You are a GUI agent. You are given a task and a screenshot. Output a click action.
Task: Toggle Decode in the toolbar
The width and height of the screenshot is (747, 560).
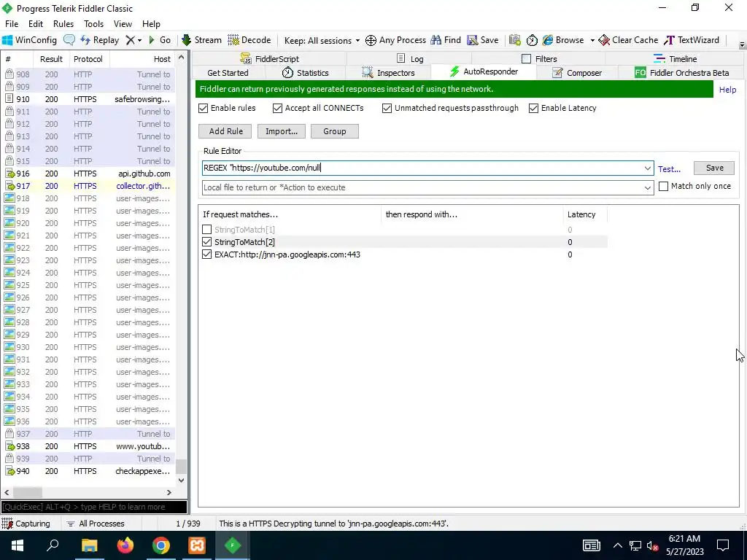(x=249, y=40)
